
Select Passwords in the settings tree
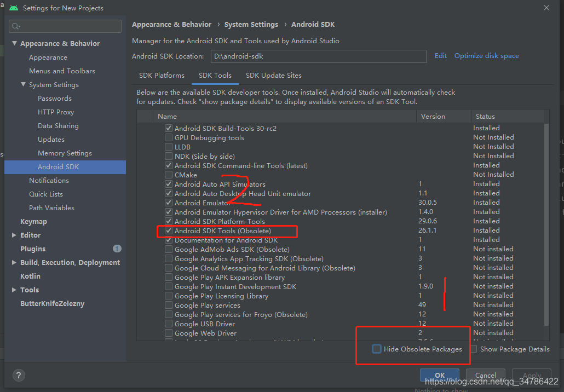pos(55,99)
